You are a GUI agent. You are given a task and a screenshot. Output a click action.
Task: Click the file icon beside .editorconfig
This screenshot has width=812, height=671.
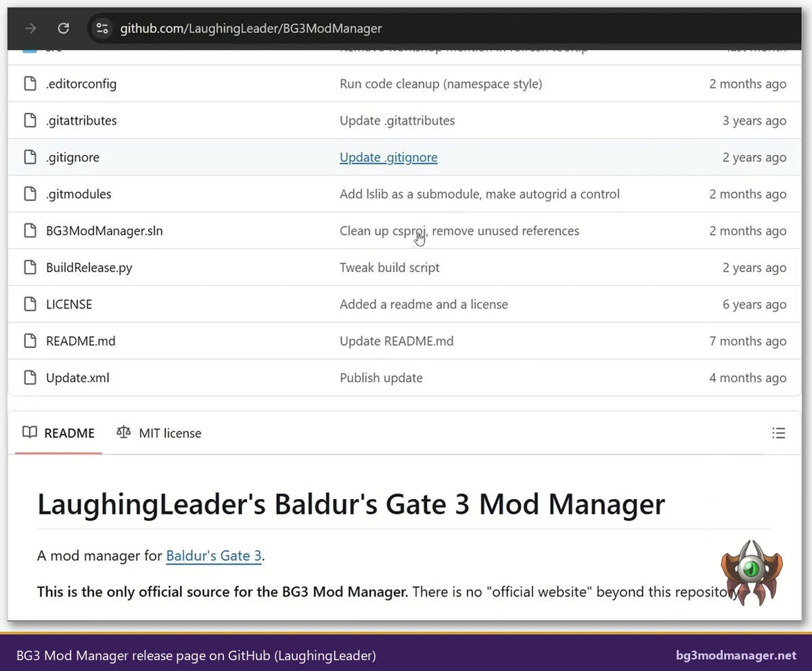pyautogui.click(x=30, y=84)
